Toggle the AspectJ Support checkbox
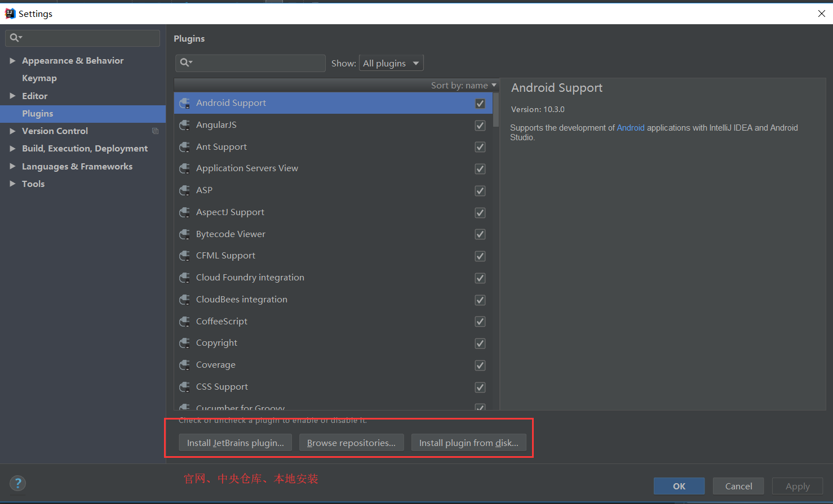 tap(480, 213)
